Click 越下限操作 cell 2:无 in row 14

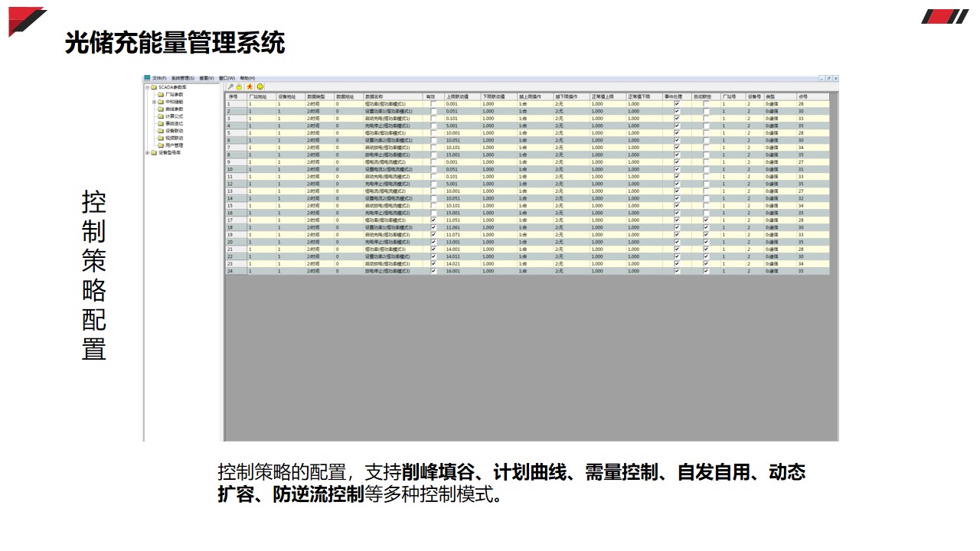pyautogui.click(x=572, y=198)
